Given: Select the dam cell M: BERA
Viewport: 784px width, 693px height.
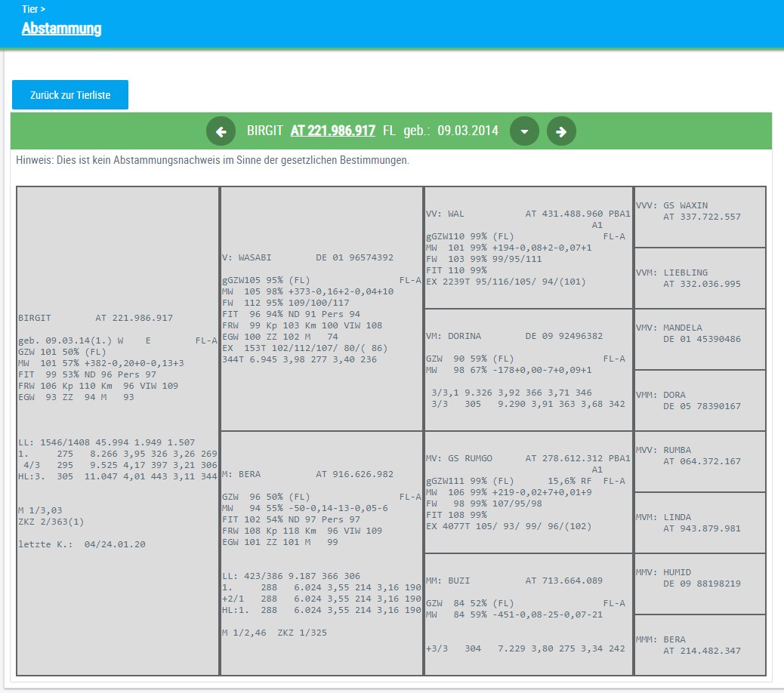Looking at the screenshot, I should [321, 553].
